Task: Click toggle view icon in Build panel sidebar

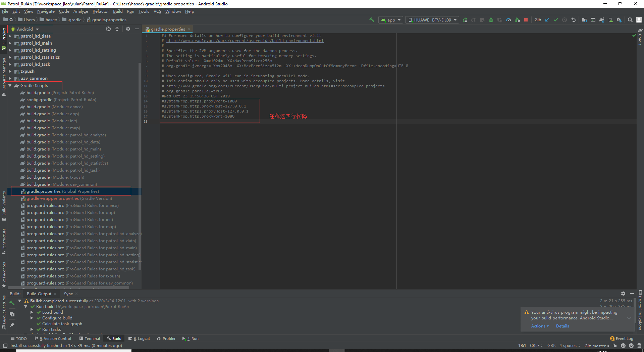Action: (x=12, y=314)
